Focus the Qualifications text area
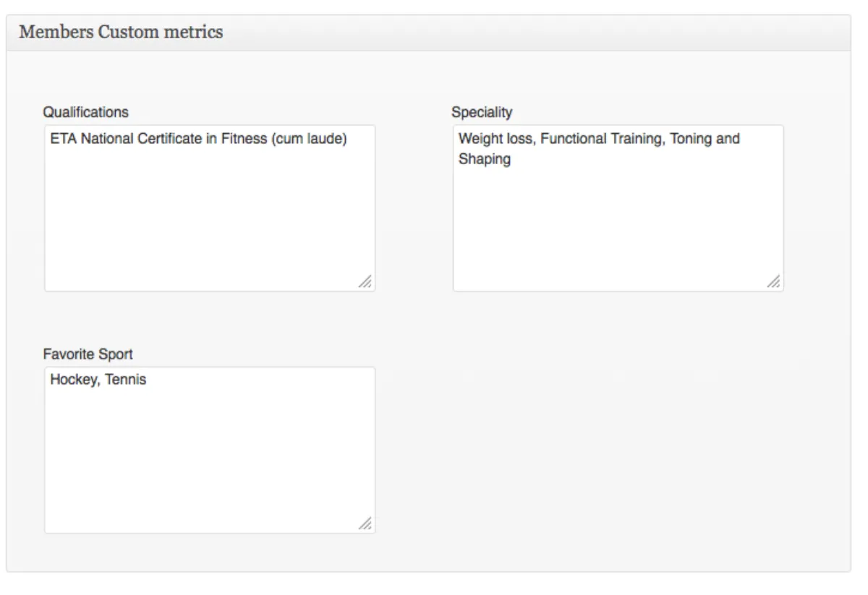This screenshot has height=595, width=868. [x=210, y=217]
